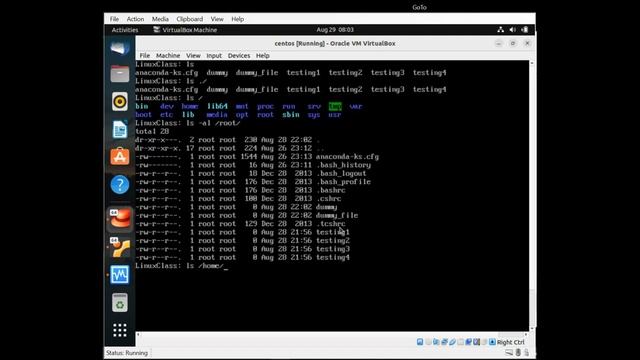Close the centos VirtualBox window
The width and height of the screenshot is (640, 360).
point(527,43)
